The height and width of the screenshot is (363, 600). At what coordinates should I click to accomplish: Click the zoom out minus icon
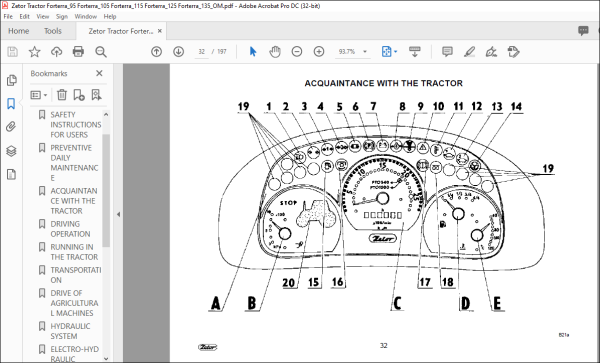[297, 52]
